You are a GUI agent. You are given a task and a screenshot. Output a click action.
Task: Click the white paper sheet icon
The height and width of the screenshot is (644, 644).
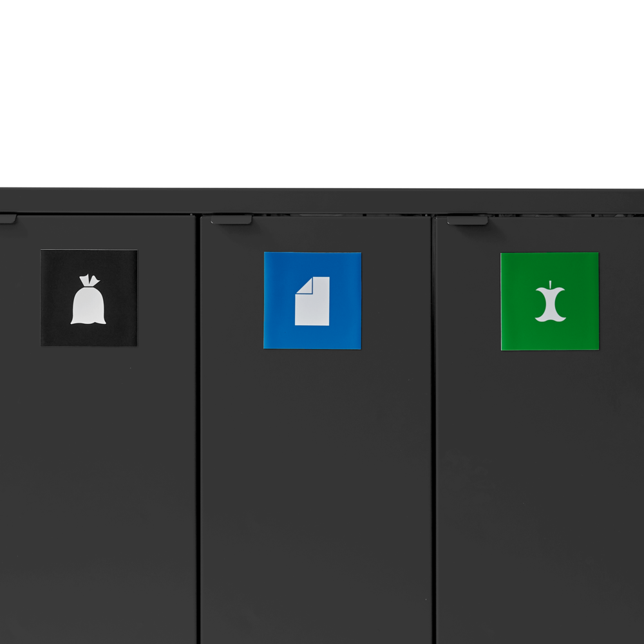click(x=312, y=301)
